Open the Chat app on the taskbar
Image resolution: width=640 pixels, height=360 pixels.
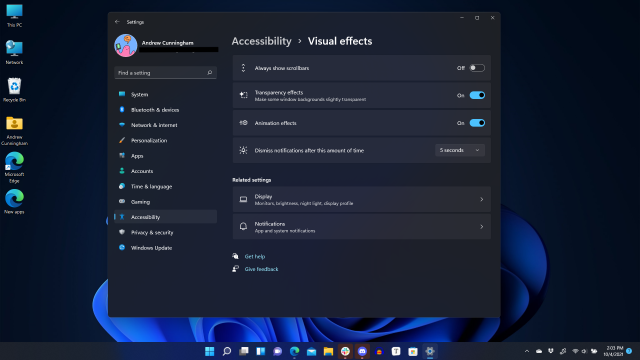[278, 351]
